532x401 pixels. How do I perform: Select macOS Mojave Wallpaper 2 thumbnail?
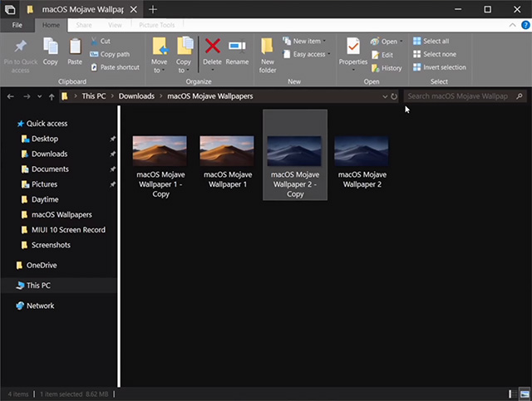pos(362,151)
